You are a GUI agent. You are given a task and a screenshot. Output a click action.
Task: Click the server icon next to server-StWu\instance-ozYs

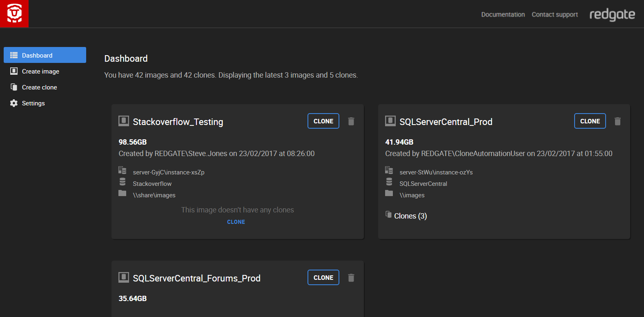389,170
